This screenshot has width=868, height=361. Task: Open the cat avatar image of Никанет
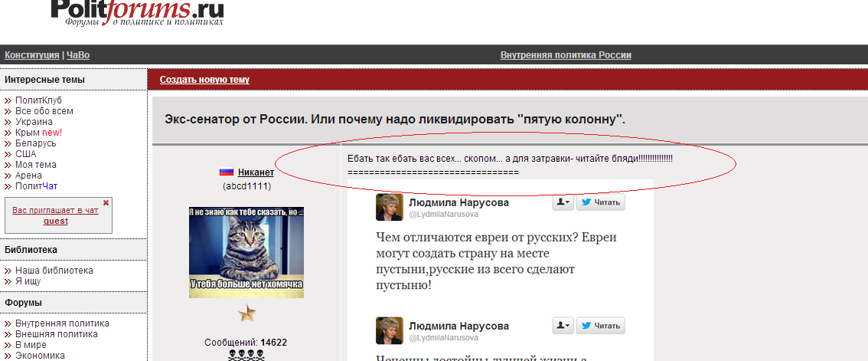246,252
